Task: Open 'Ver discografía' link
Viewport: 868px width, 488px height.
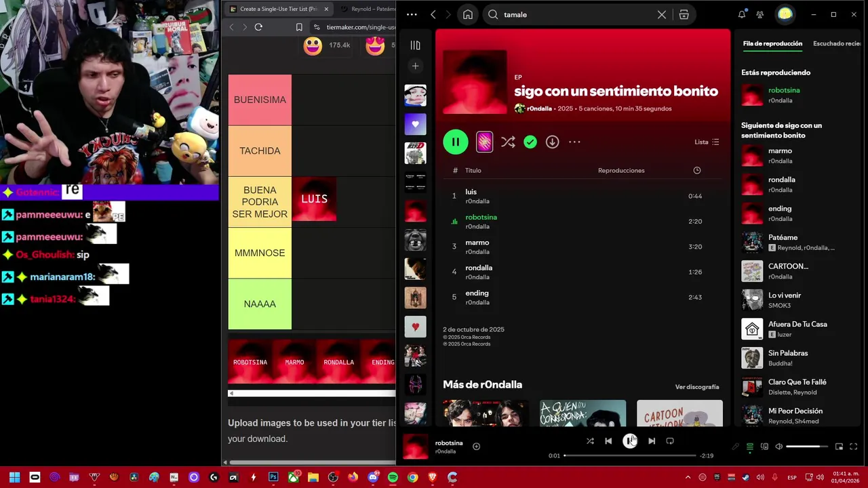Action: point(697,387)
